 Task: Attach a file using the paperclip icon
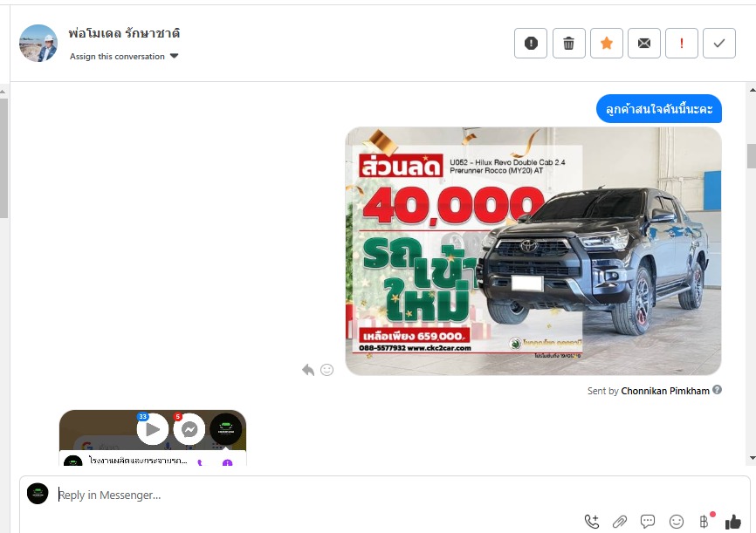(x=620, y=522)
